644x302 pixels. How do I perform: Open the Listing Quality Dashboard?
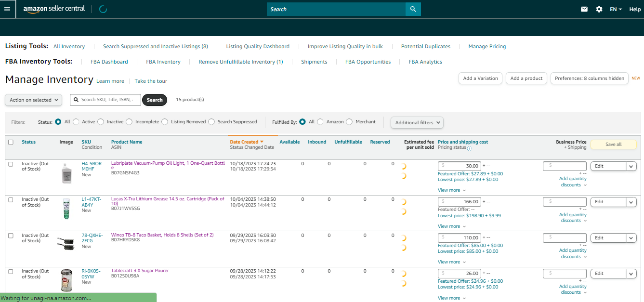click(x=258, y=47)
